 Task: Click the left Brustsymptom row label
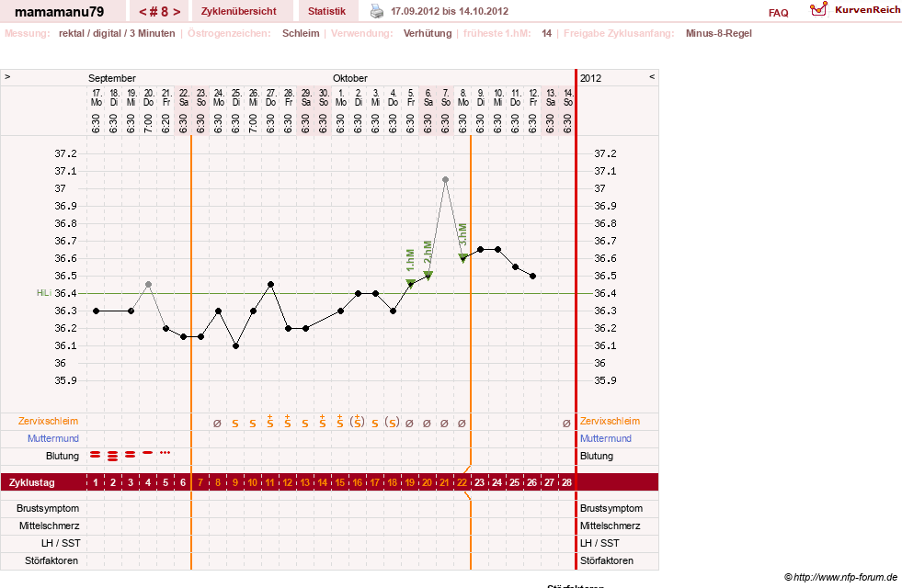[48, 509]
